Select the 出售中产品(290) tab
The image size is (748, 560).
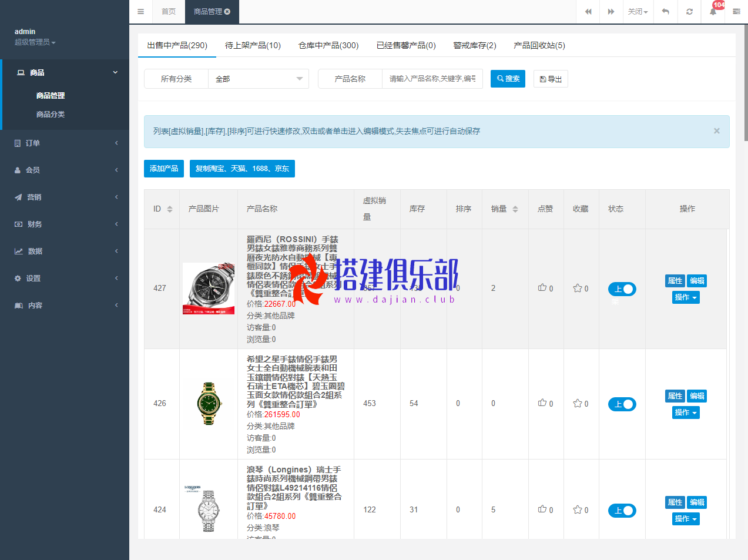coord(177,45)
